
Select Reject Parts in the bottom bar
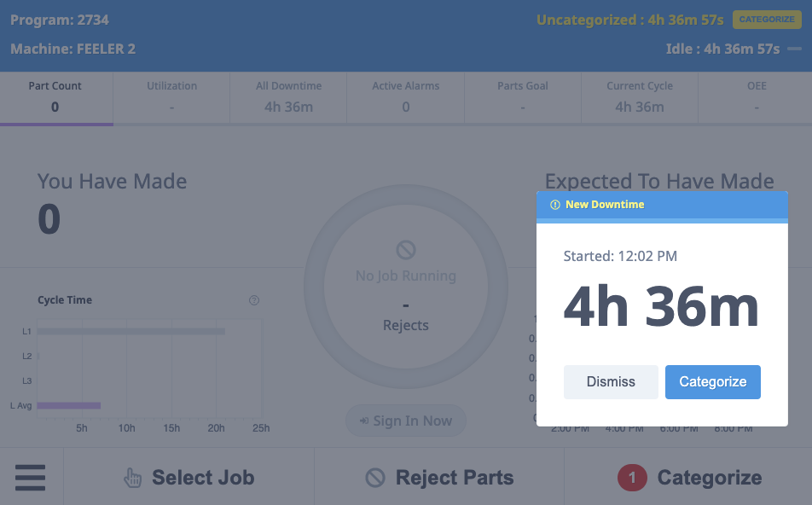438,478
